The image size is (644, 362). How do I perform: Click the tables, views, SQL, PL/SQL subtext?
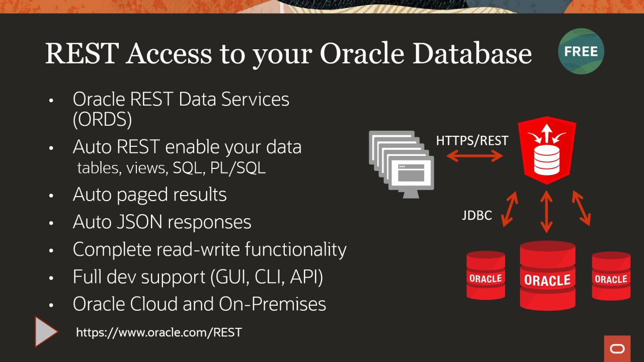[171, 168]
